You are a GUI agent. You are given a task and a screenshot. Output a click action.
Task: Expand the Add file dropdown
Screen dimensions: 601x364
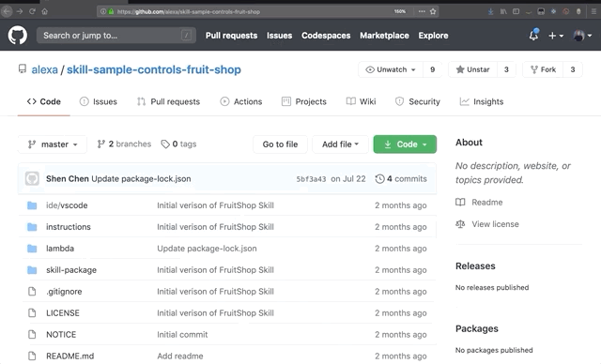click(340, 144)
